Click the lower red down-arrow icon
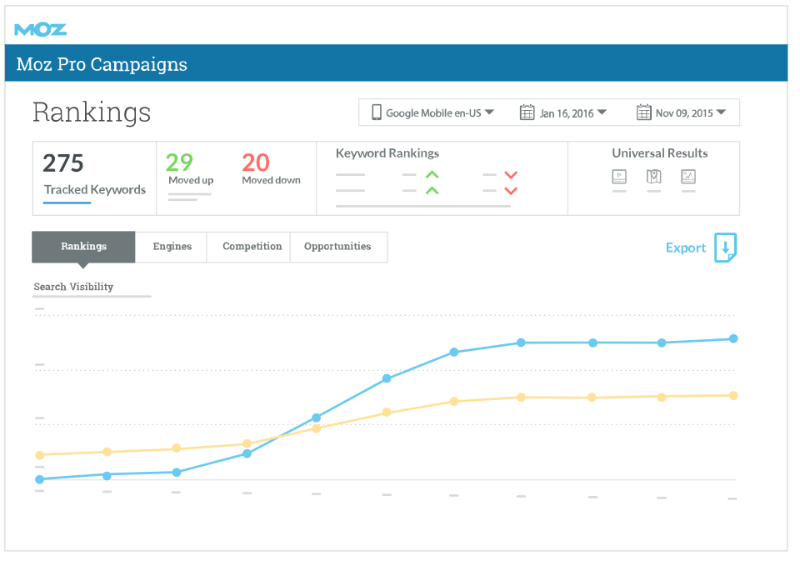The image size is (800, 566). point(511,191)
